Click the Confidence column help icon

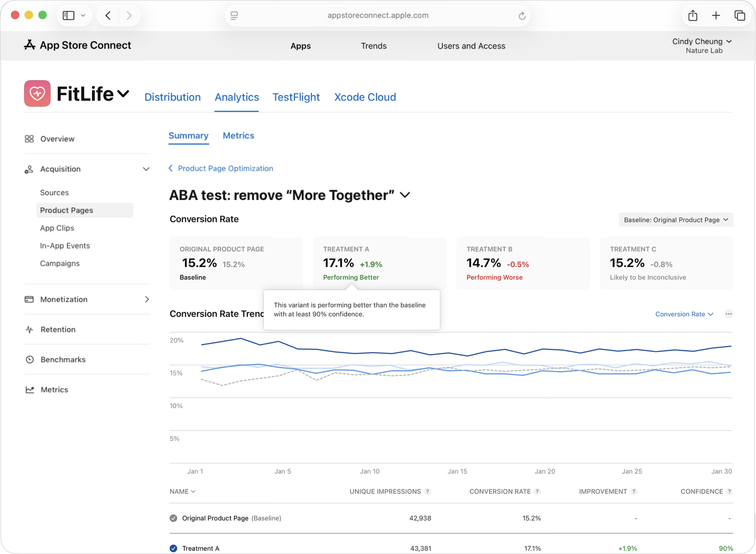click(729, 491)
